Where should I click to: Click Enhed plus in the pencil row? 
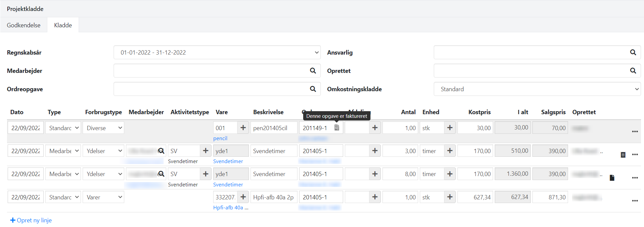(x=450, y=128)
